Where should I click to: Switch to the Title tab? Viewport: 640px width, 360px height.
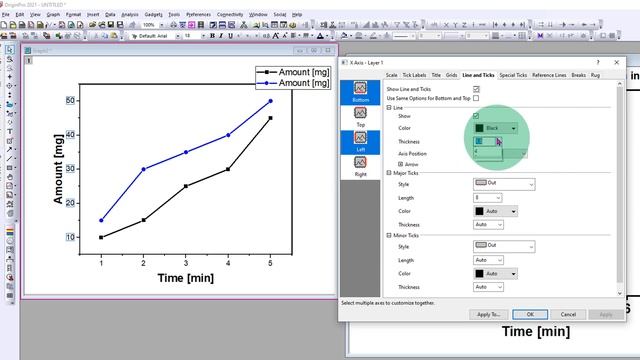[436, 75]
